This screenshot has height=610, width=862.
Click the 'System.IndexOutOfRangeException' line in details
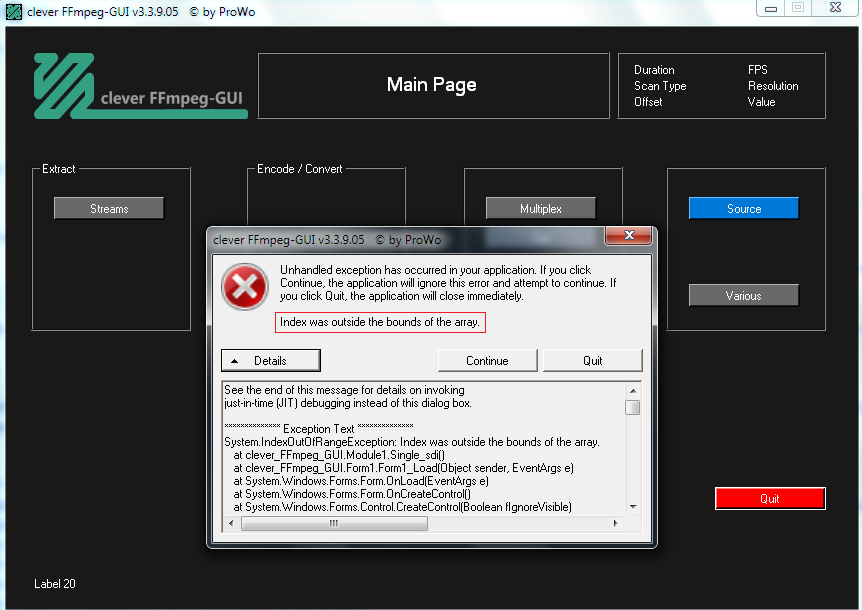point(412,442)
